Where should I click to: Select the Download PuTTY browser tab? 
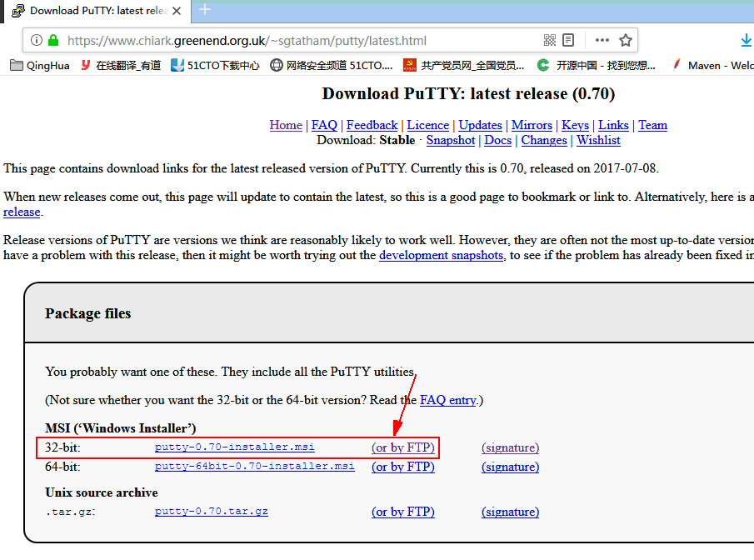[96, 11]
